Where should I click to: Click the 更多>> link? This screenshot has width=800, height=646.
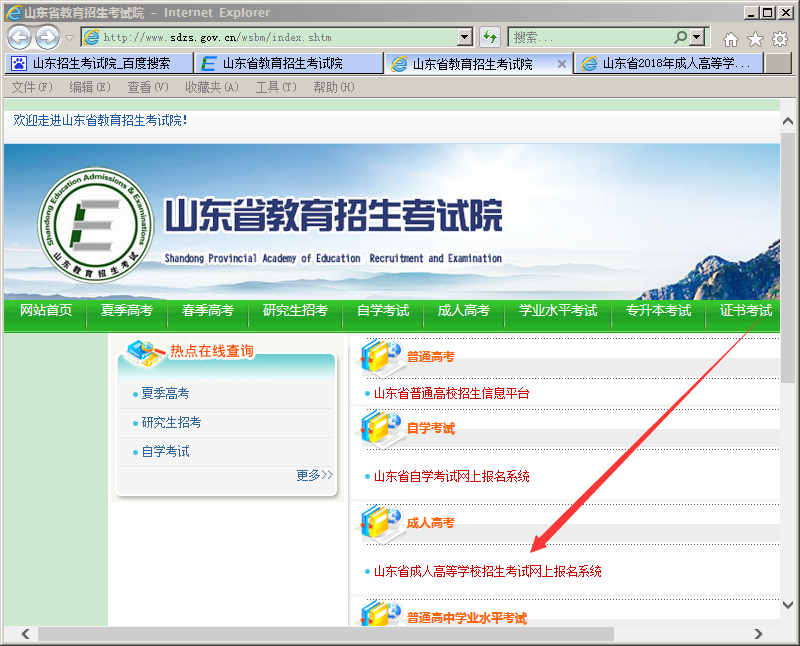pyautogui.click(x=314, y=475)
